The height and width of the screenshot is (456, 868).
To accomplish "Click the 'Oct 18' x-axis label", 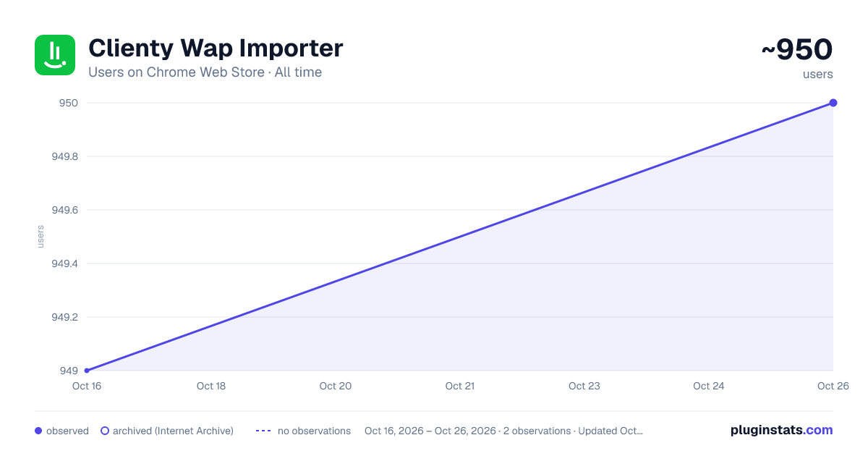I will (211, 386).
